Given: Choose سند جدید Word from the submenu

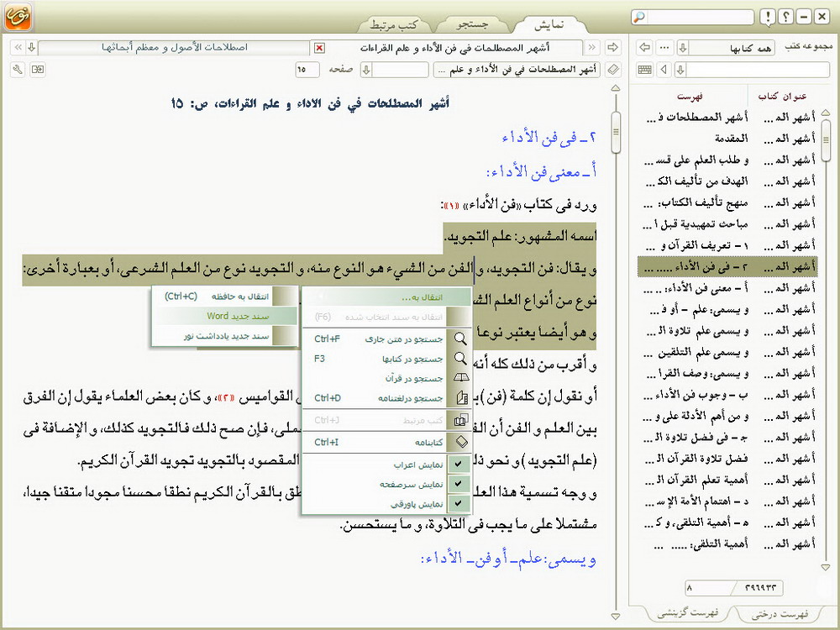Looking at the screenshot, I should [224, 316].
